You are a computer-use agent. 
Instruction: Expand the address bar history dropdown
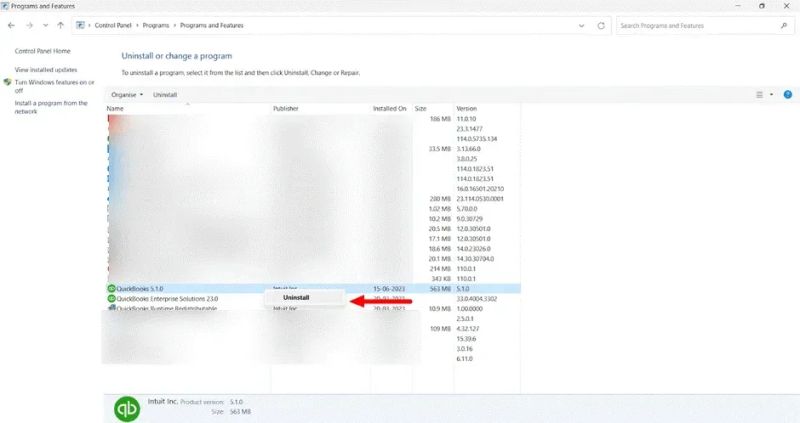coord(581,26)
